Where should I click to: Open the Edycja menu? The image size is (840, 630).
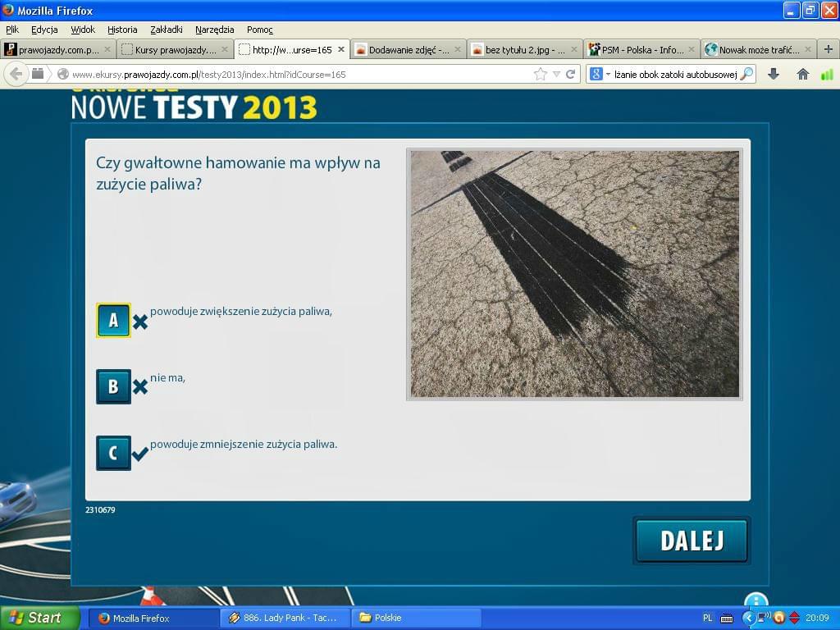pos(44,30)
